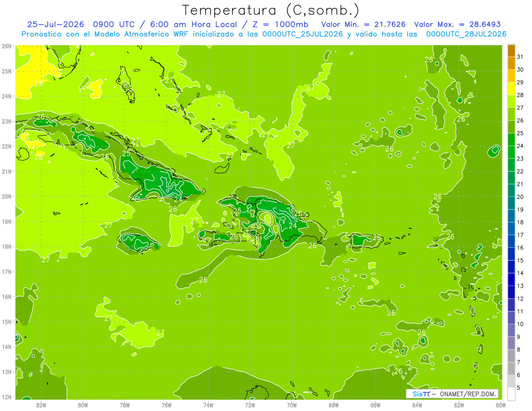Click the color scale label "30"

point(520,70)
